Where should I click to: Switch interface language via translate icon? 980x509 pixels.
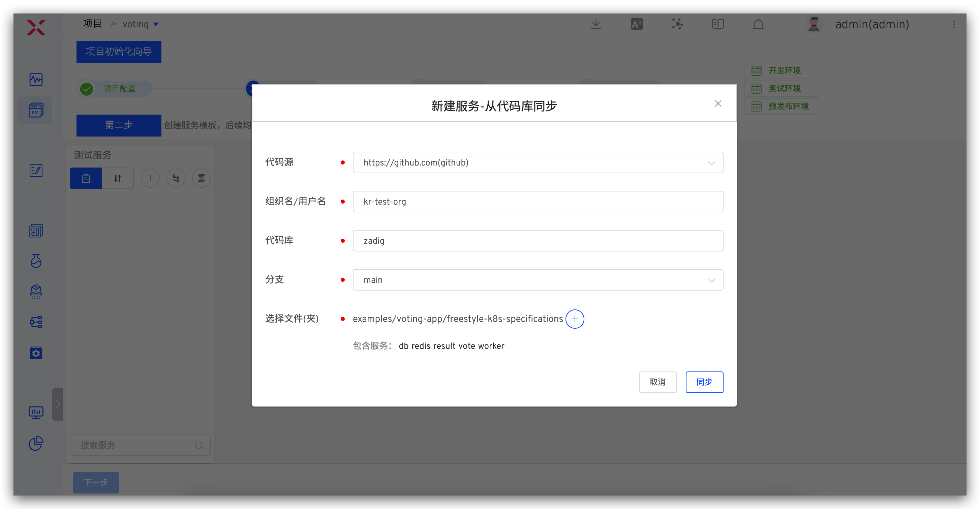[637, 24]
